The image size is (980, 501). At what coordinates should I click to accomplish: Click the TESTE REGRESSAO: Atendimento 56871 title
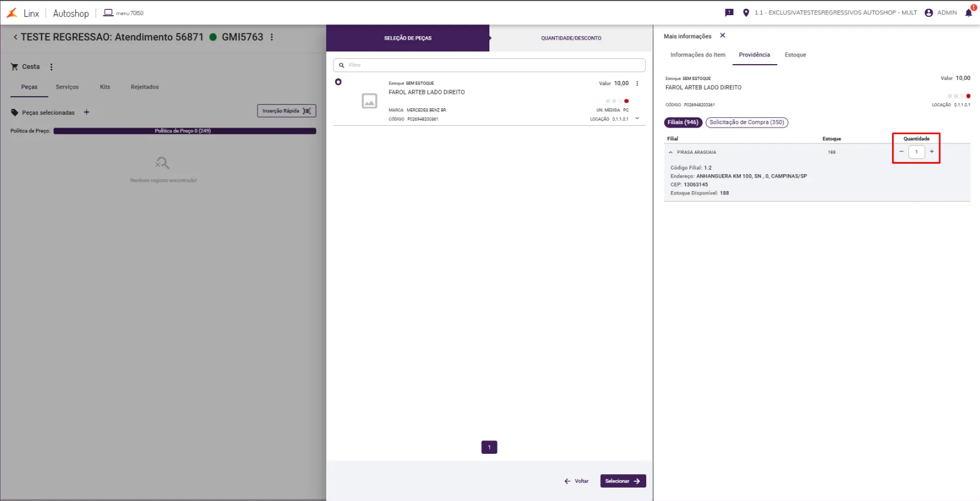click(x=112, y=37)
